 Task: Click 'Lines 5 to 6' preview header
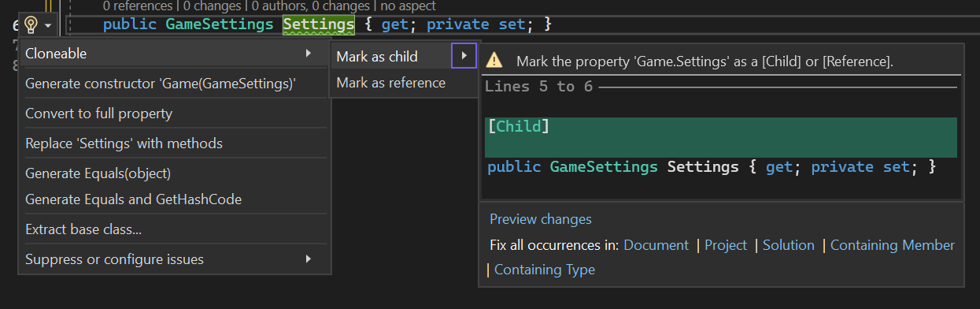(538, 86)
